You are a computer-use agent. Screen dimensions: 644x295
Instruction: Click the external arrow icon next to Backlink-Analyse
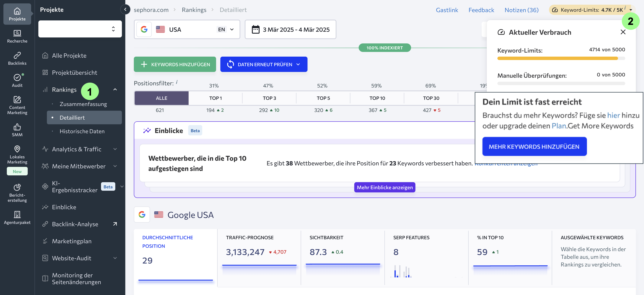click(x=115, y=224)
